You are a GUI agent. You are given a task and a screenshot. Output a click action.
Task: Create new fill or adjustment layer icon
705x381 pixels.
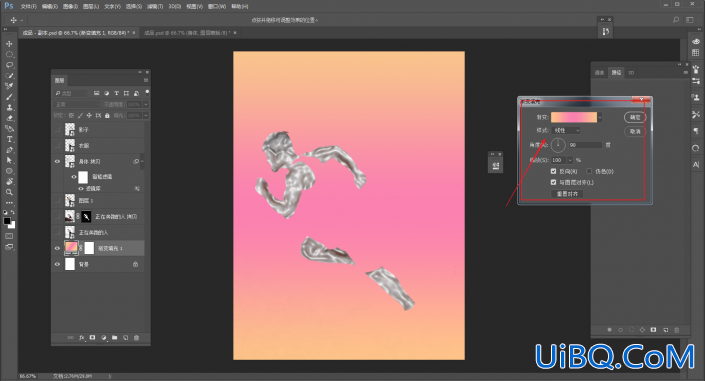pos(103,338)
